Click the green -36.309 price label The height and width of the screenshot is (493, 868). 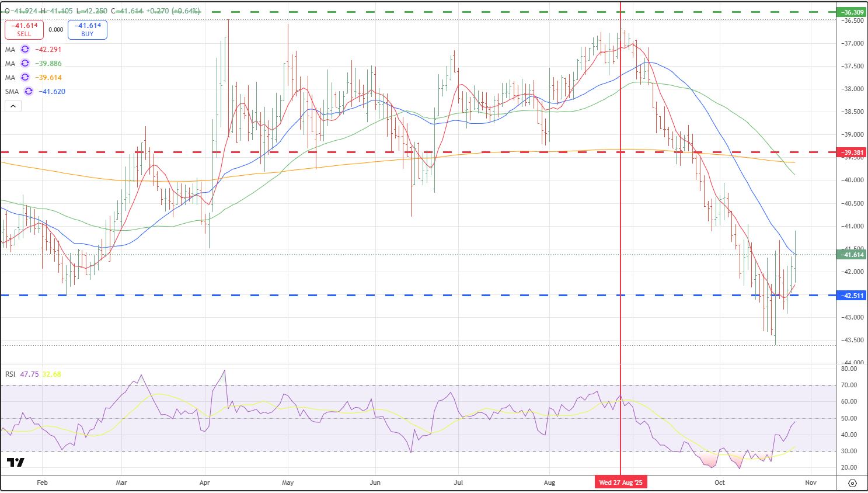(x=852, y=12)
